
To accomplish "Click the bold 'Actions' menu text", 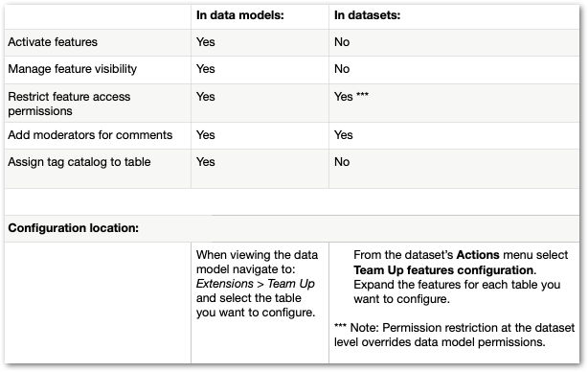I will tap(478, 255).
